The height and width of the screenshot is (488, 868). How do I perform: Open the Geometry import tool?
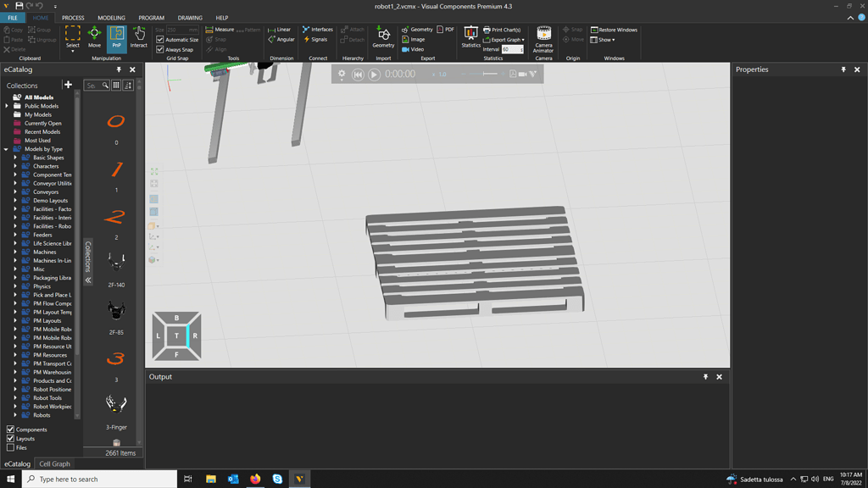point(383,36)
